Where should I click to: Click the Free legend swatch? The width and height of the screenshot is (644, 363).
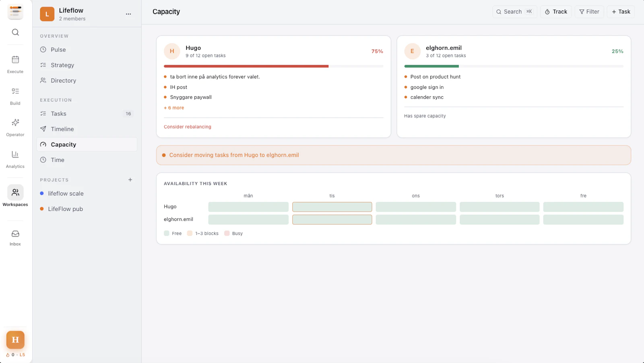click(167, 233)
